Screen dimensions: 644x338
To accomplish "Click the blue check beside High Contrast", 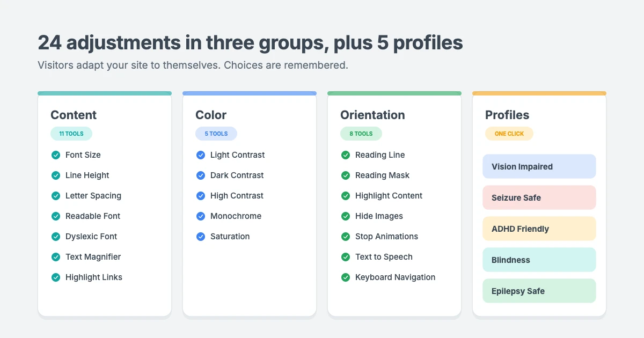I will 201,196.
